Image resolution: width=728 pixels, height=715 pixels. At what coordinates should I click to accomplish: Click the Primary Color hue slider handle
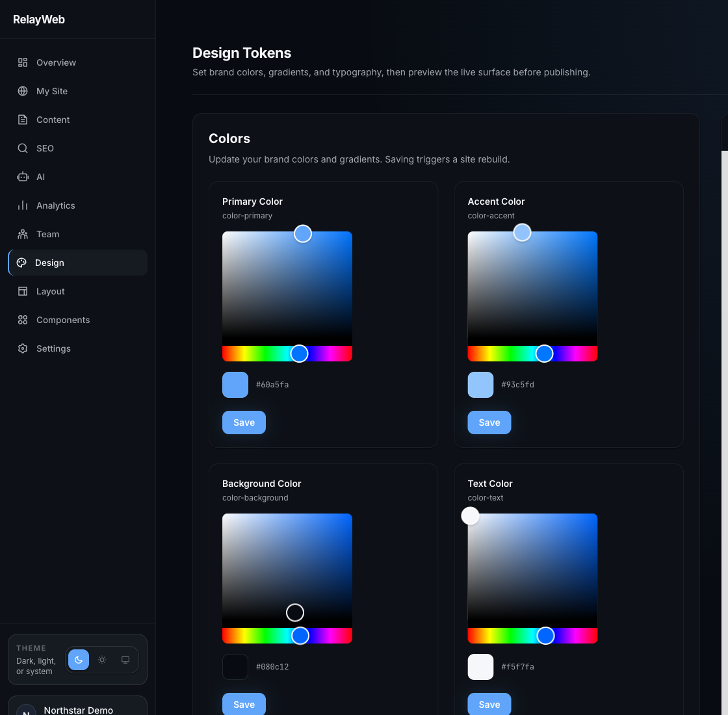[x=299, y=354]
